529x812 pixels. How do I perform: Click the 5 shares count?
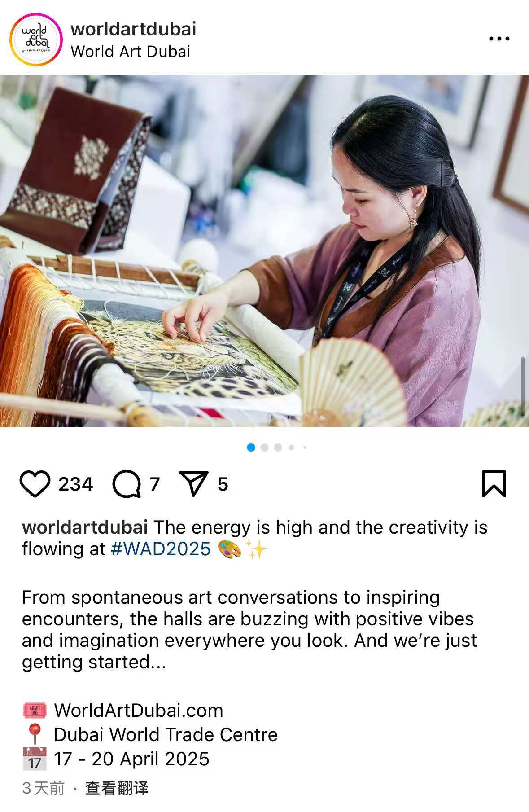tap(223, 484)
